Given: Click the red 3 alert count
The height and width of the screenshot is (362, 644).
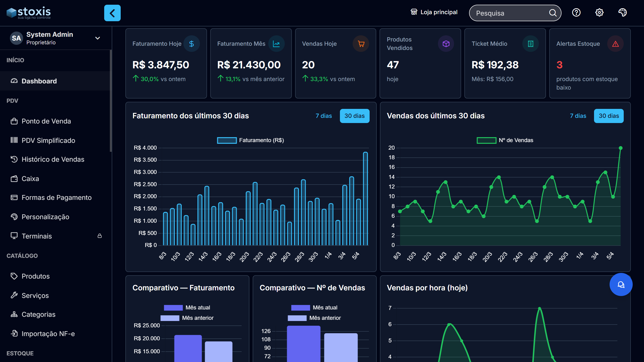Looking at the screenshot, I should (x=560, y=65).
